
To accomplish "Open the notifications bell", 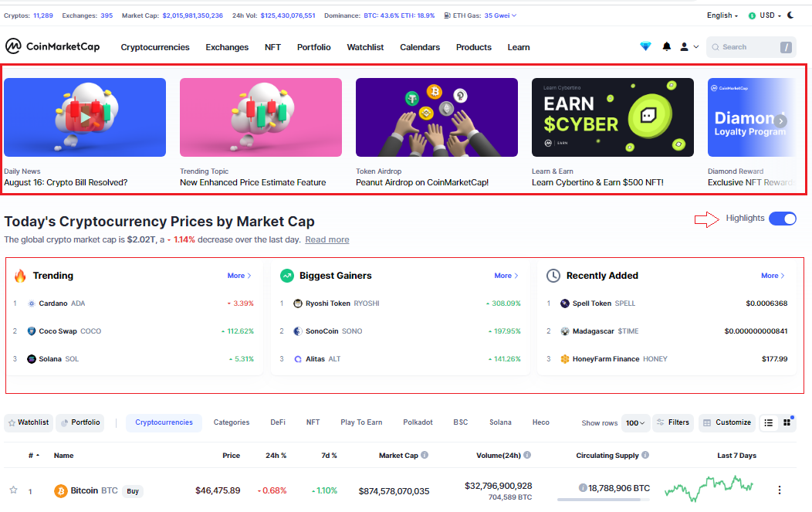I will point(666,46).
